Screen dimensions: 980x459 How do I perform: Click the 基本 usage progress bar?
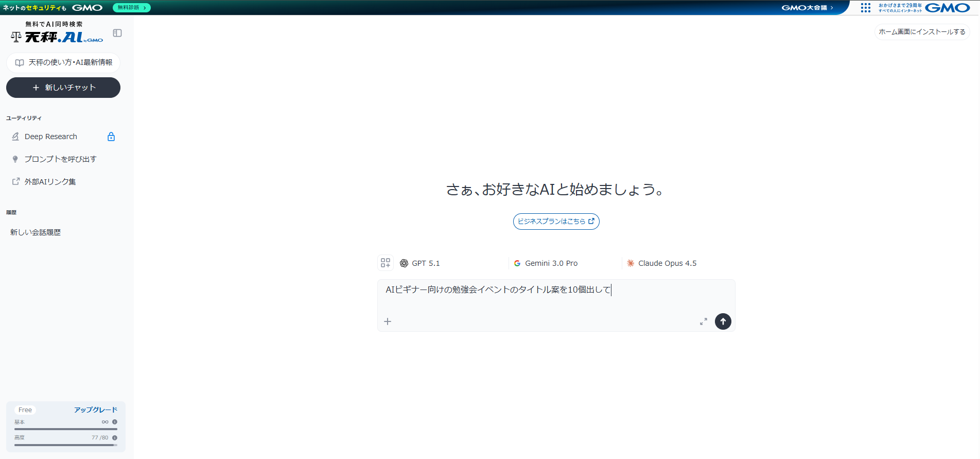coord(66,429)
